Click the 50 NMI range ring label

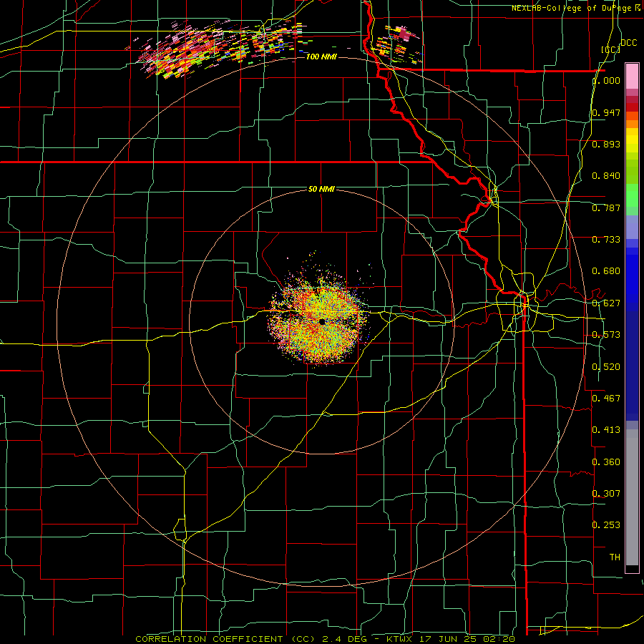pyautogui.click(x=321, y=190)
